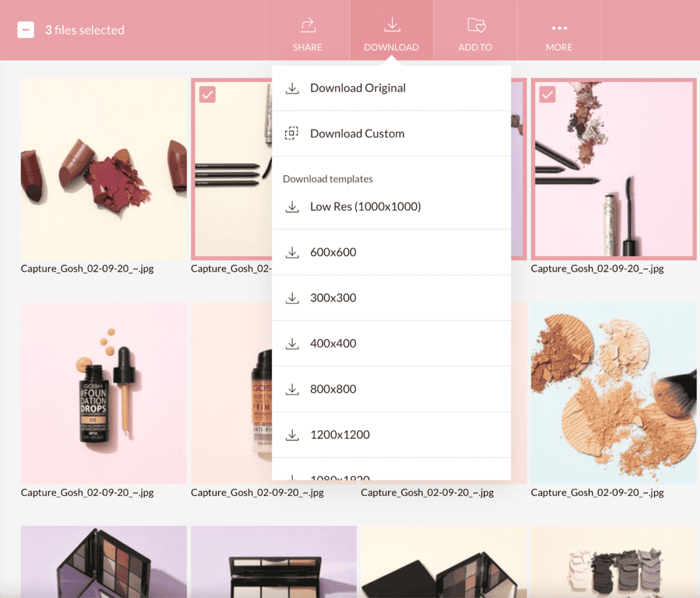The width and height of the screenshot is (700, 598).
Task: Choose Download Custom from the menu
Action: click(x=391, y=133)
